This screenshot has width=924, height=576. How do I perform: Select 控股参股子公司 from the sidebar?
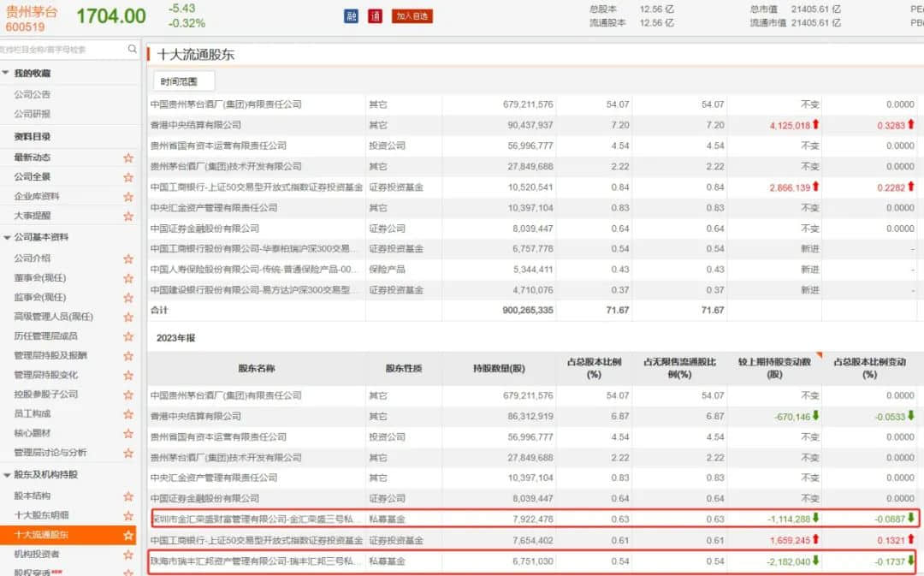[46, 395]
